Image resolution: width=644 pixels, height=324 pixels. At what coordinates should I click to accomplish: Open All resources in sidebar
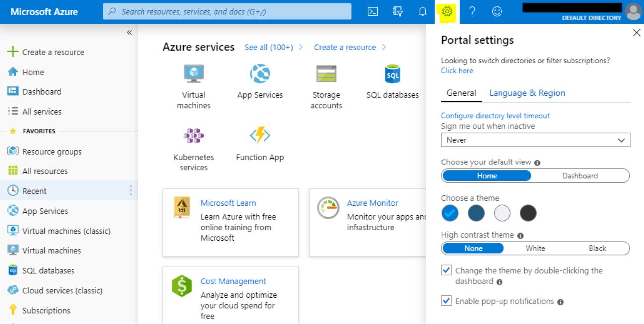click(38, 171)
